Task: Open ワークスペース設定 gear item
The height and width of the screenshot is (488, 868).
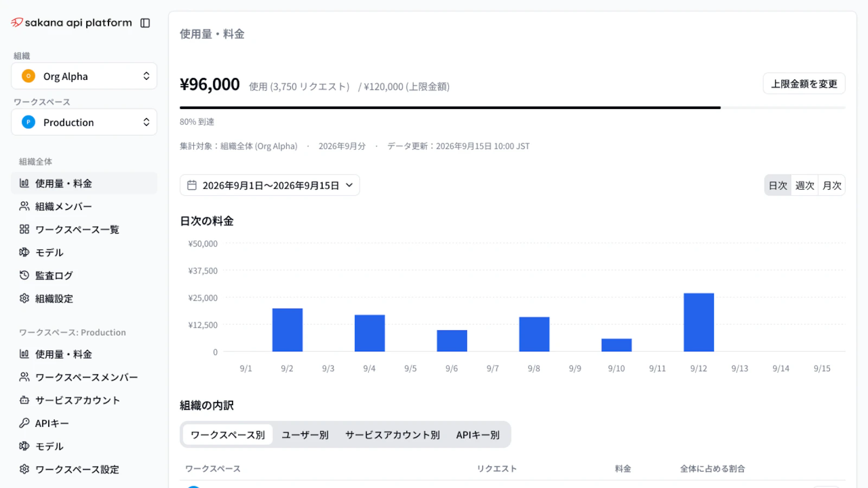Action: 84,470
